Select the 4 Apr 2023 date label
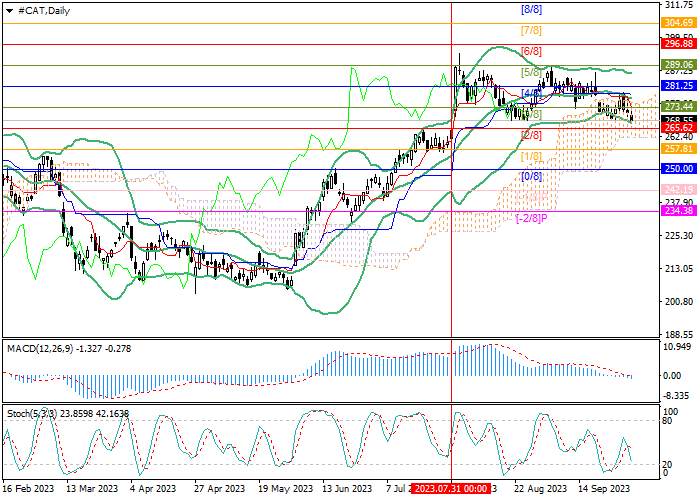The height and width of the screenshot is (500, 700). coord(154,488)
